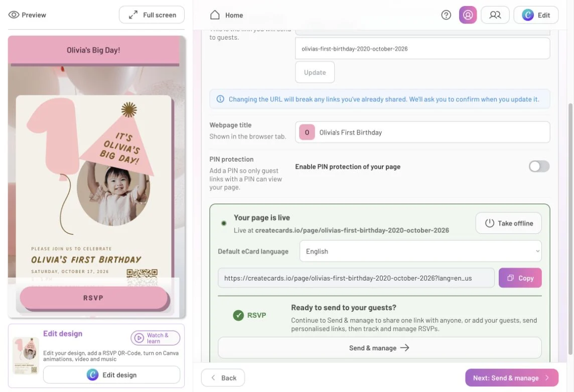Click the page vertical scrollbar
The height and width of the screenshot is (392, 574).
click(x=570, y=229)
